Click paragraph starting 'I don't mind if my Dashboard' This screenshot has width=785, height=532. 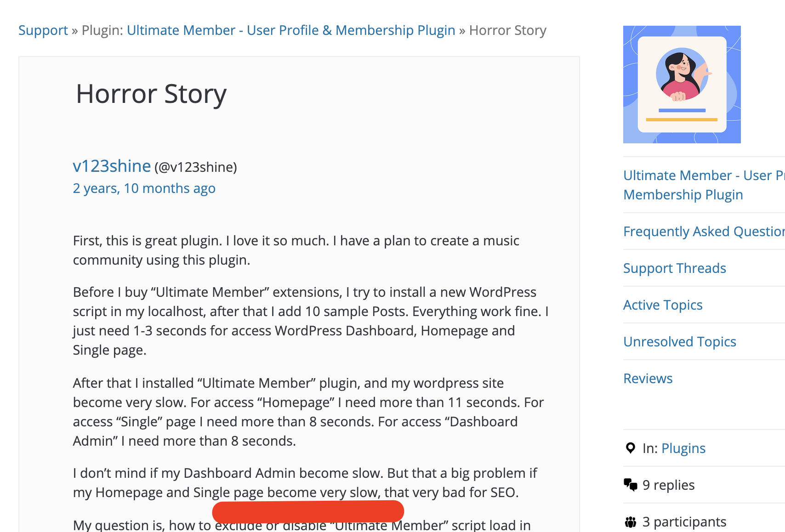click(x=305, y=483)
